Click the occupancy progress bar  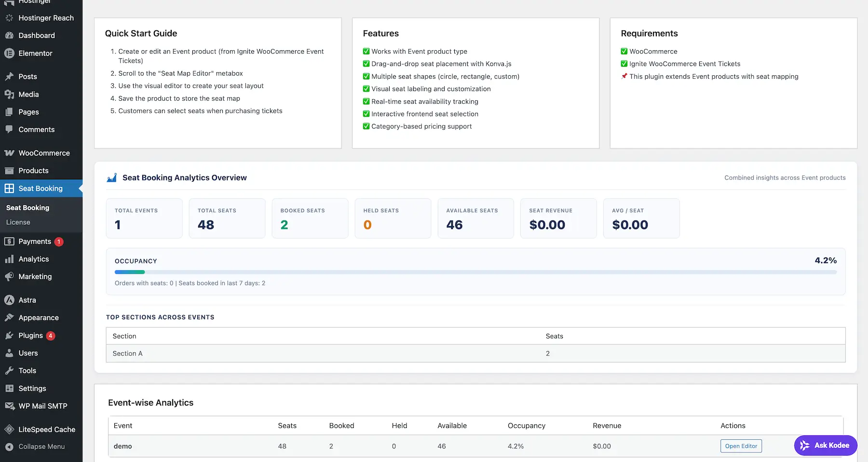475,272
